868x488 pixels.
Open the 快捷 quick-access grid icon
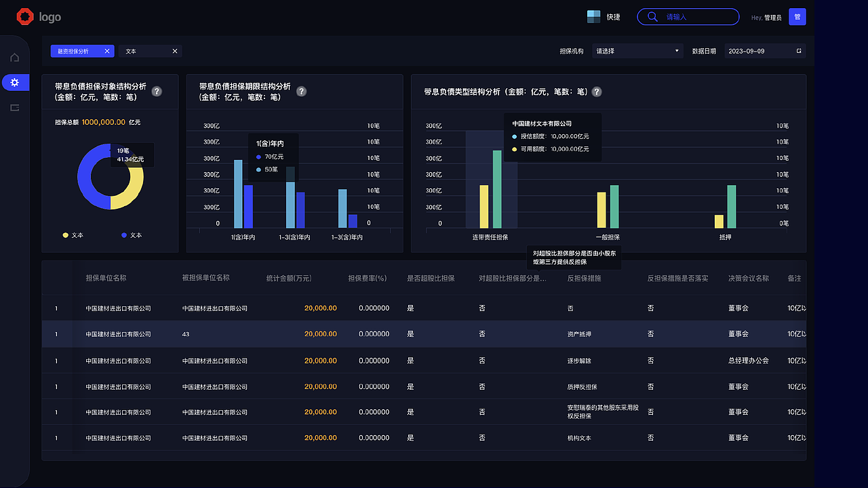593,16
